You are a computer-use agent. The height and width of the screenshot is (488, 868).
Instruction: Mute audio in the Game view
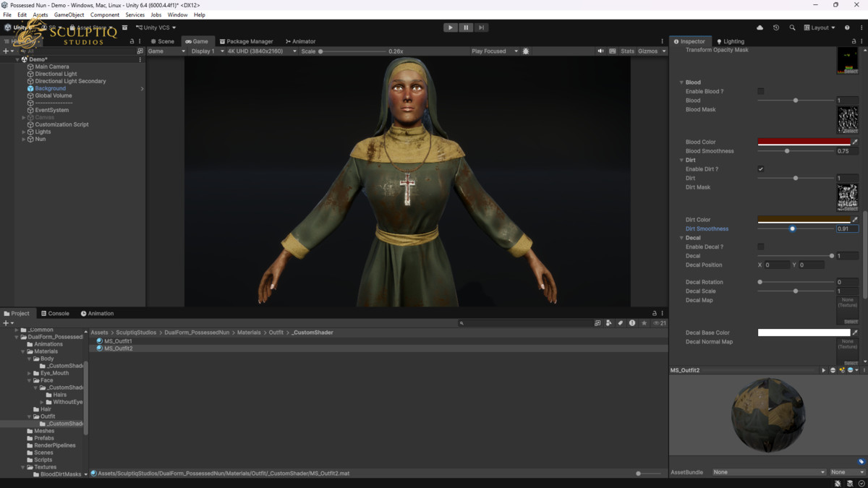coord(600,51)
